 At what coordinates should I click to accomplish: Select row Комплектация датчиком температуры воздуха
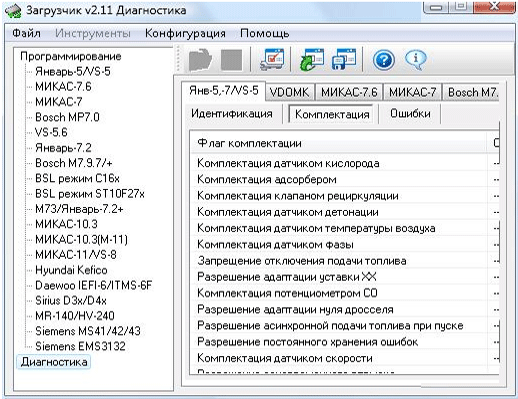(x=345, y=228)
